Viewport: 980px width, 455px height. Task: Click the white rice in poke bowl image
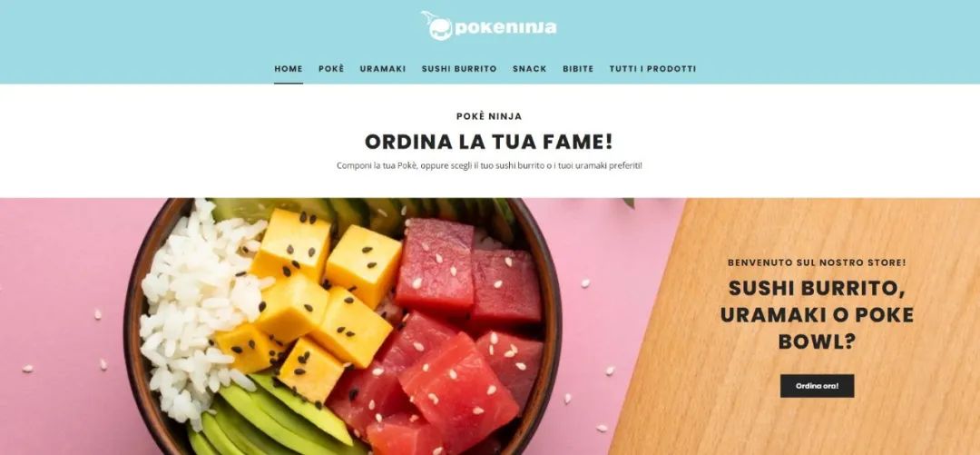pos(194,307)
